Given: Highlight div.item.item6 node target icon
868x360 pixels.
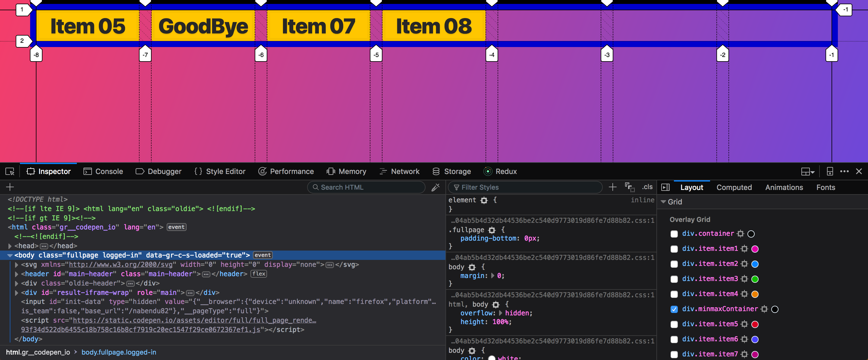Looking at the screenshot, I should (x=744, y=339).
